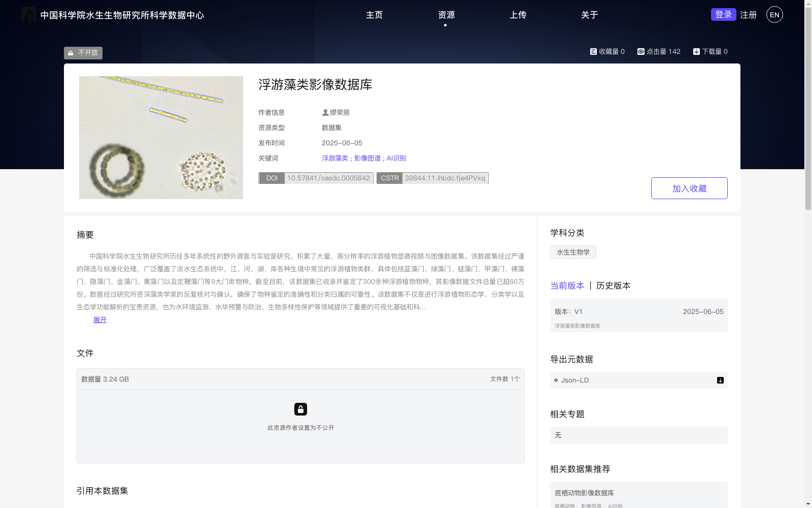This screenshot has width=812, height=508.
Task: Click the 点击量 eye icon
Action: [641, 51]
